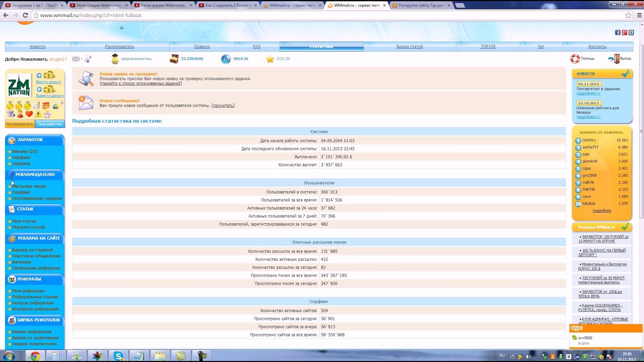Screen dimensions: 644x362
Task: Click the browser back arrow
Action: point(6,15)
